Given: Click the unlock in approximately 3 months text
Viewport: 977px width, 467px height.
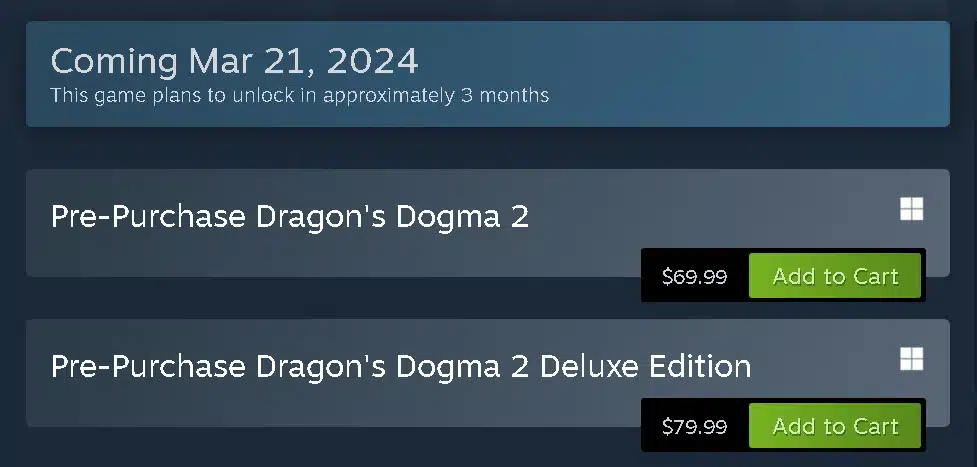Looking at the screenshot, I should tap(390, 95).
